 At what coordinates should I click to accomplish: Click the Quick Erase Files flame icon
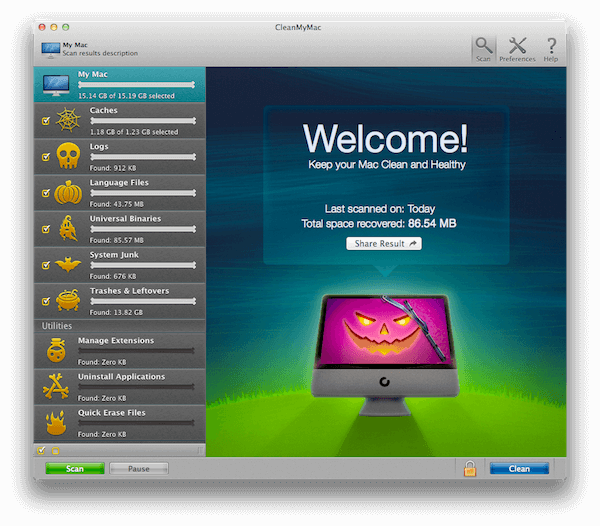[56, 423]
